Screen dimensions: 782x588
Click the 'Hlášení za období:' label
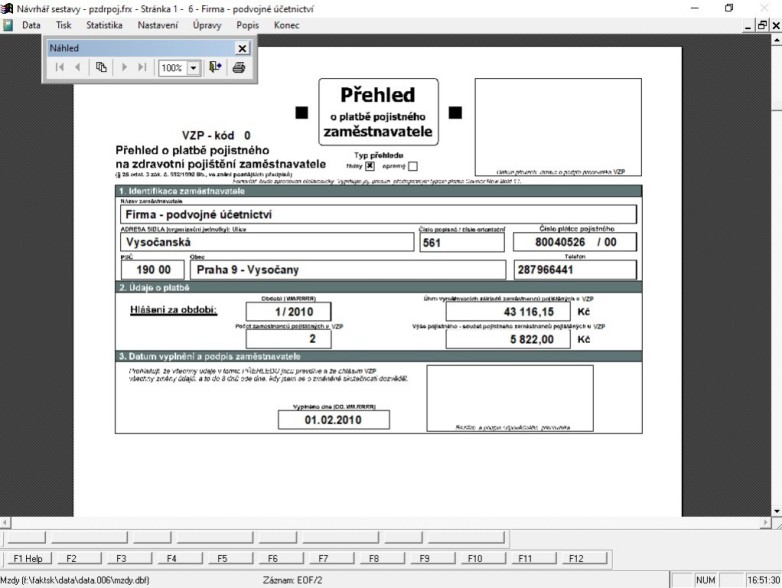click(174, 310)
